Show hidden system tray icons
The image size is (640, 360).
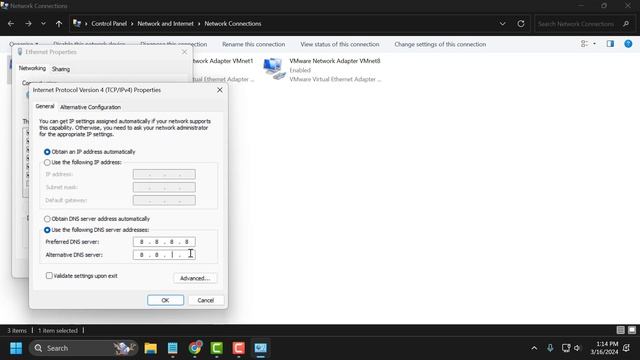(x=534, y=348)
